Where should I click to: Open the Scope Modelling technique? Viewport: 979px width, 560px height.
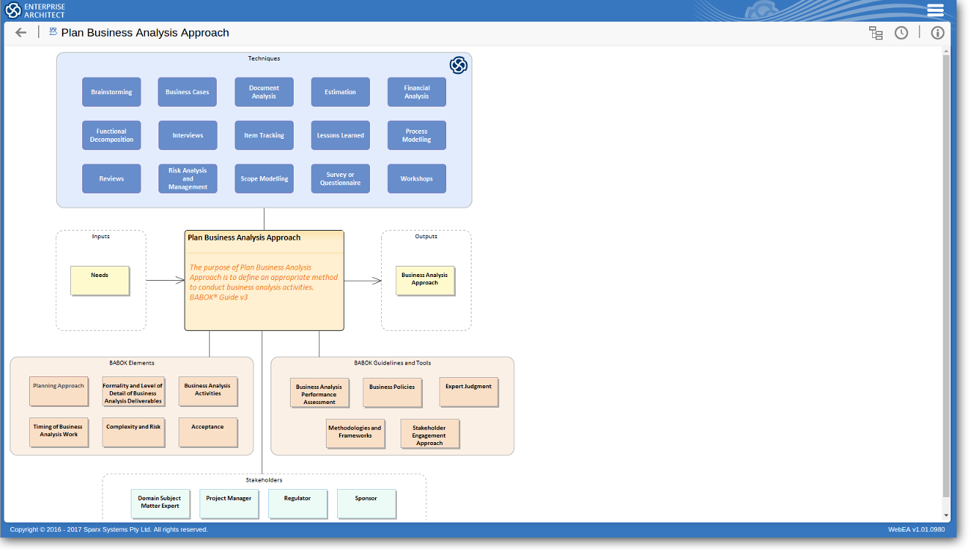tap(264, 178)
